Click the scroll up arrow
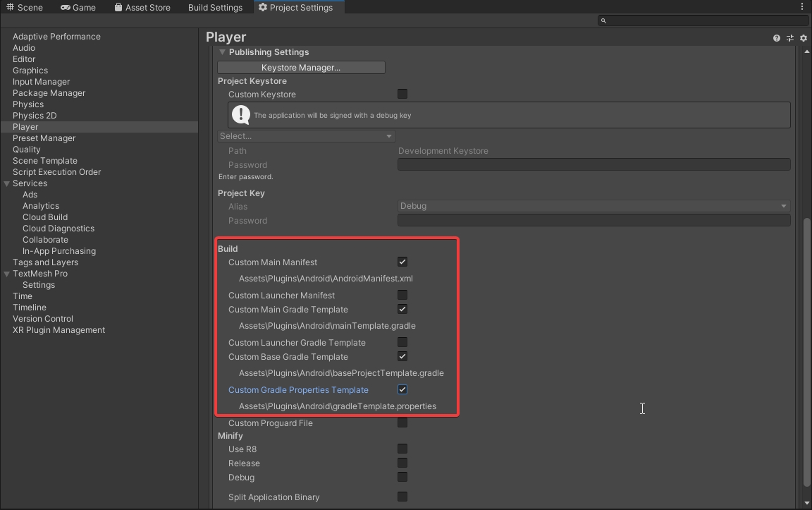 pyautogui.click(x=807, y=51)
